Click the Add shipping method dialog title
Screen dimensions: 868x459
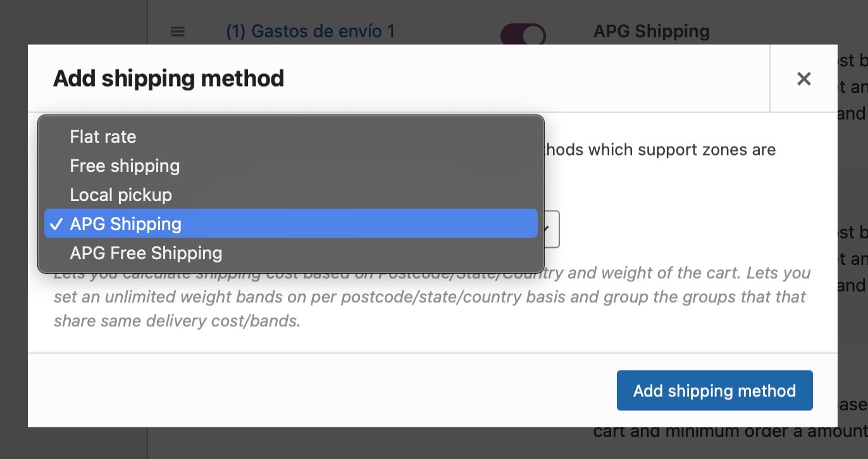(168, 78)
